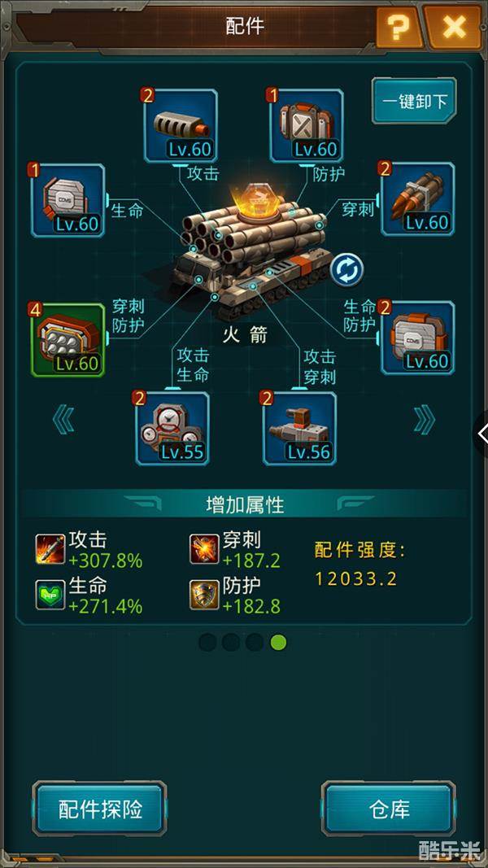This screenshot has width=488, height=868.
Task: Select the second page indicator dot
Action: click(x=231, y=643)
